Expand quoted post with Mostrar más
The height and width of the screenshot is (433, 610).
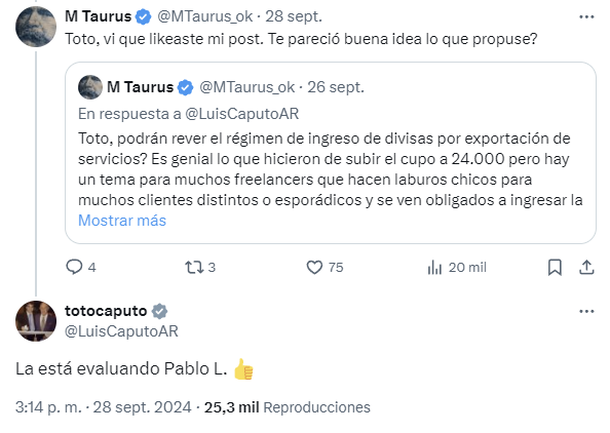pos(121,220)
